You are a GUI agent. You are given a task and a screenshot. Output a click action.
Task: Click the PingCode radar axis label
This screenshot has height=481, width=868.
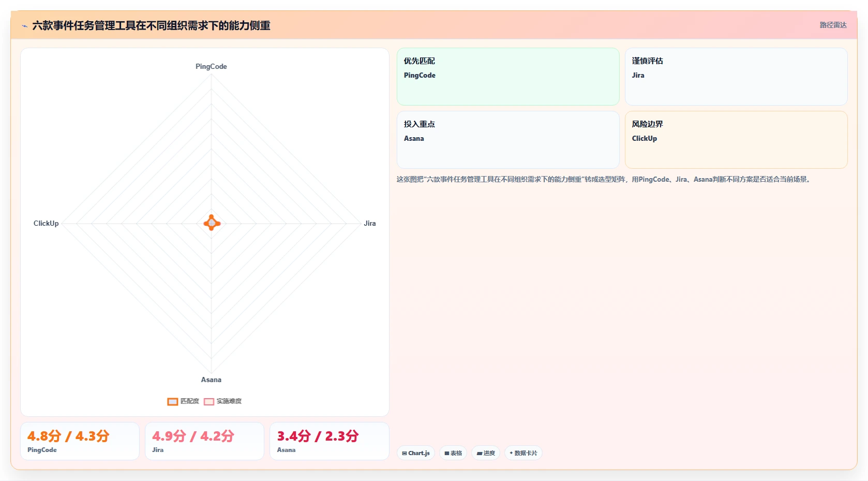tap(211, 66)
